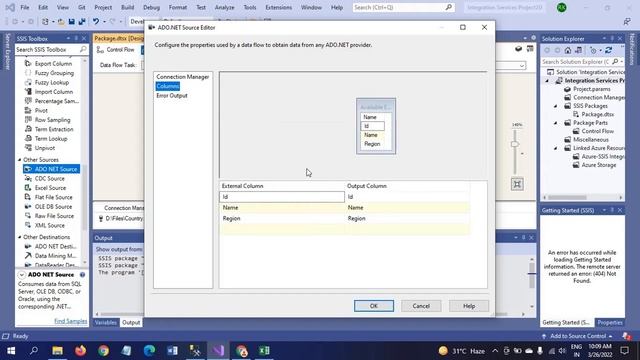Image resolution: width=640 pixels, height=360 pixels.
Task: Collapse the Package Parts node
Action: click(x=556, y=123)
